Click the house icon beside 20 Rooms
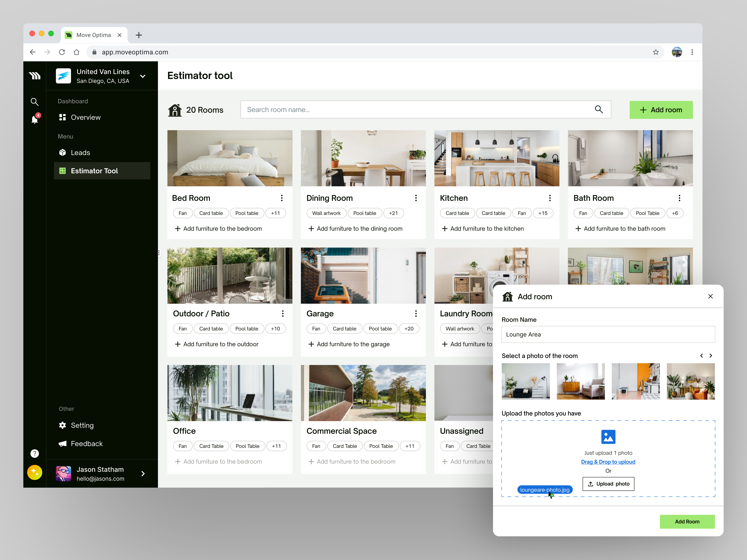Screen dimensions: 747x560 (x=175, y=110)
